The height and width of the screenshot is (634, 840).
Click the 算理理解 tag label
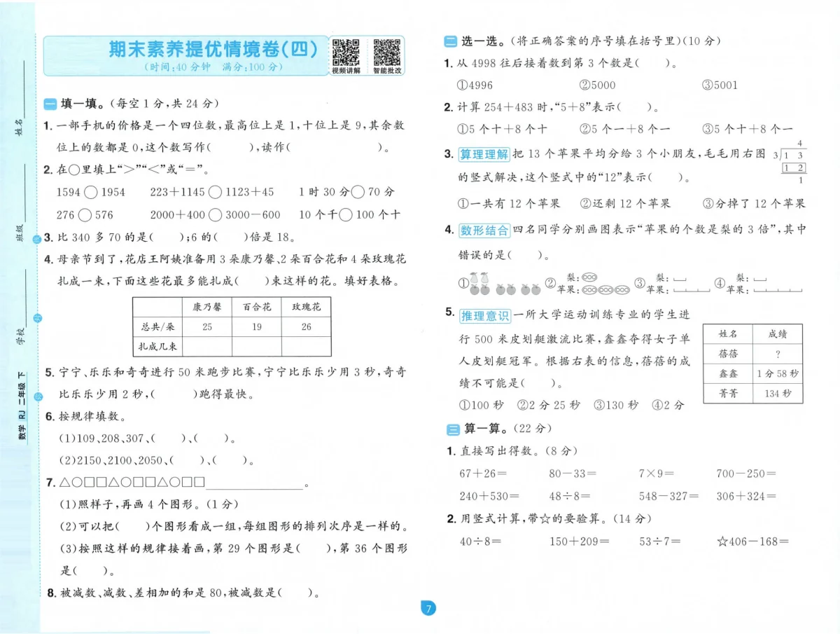coord(484,154)
